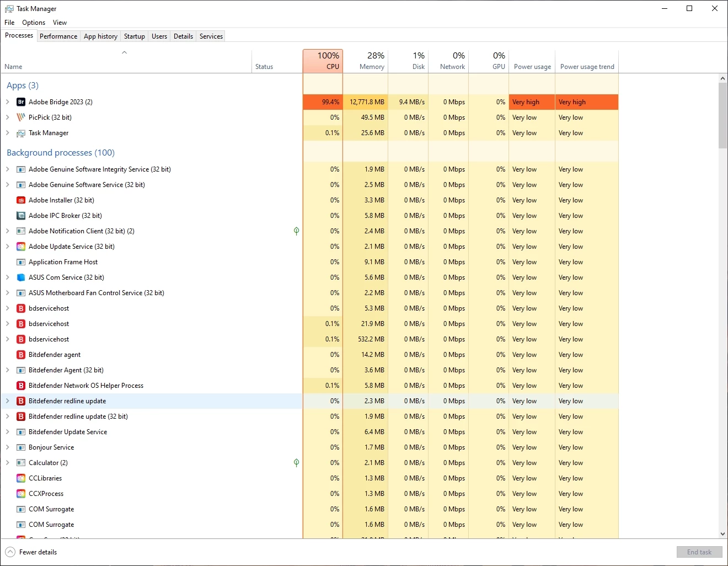Screen dimensions: 728x566
Task: Click the scrollbar down arrow
Action: click(722, 534)
